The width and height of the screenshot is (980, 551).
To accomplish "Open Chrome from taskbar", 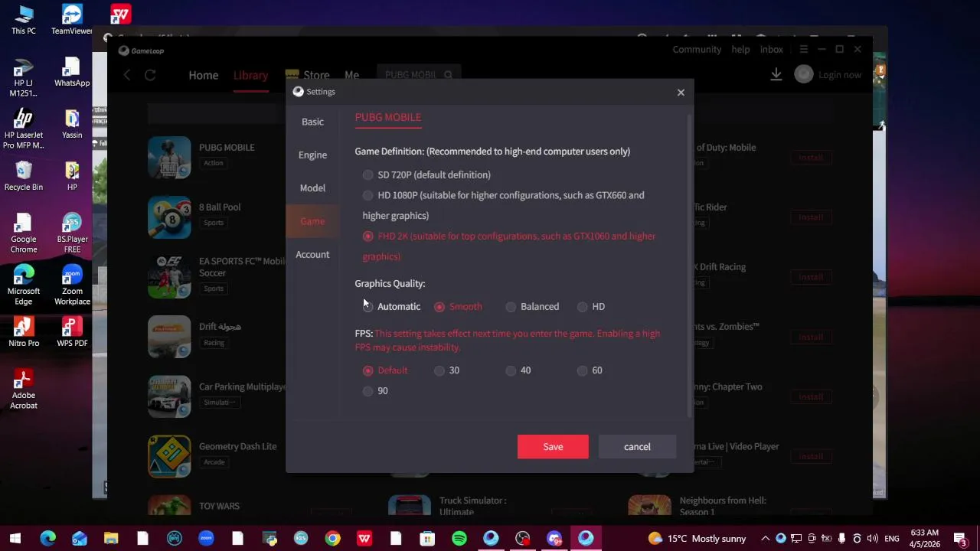I will pyautogui.click(x=332, y=538).
